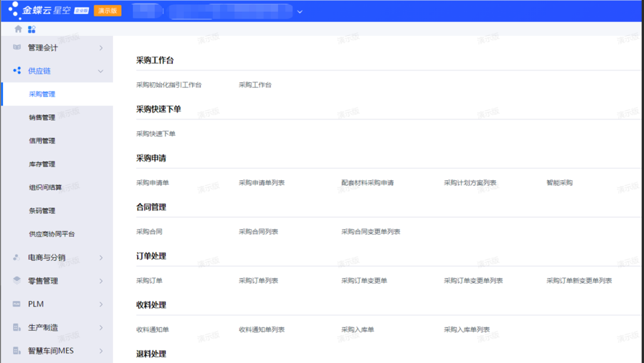Viewport: 644px width, 363px height.
Task: Click the 零售管理 layers icon
Action: click(16, 281)
